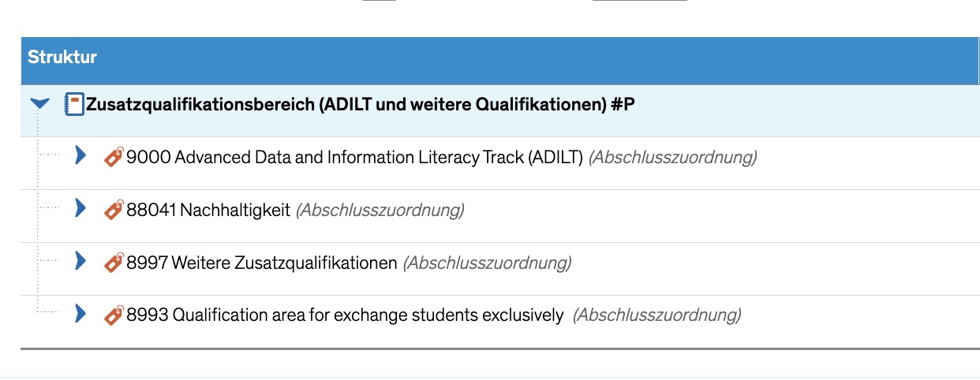Click the tag icon next to 88041 Nachhaltigkeit

[x=114, y=210]
